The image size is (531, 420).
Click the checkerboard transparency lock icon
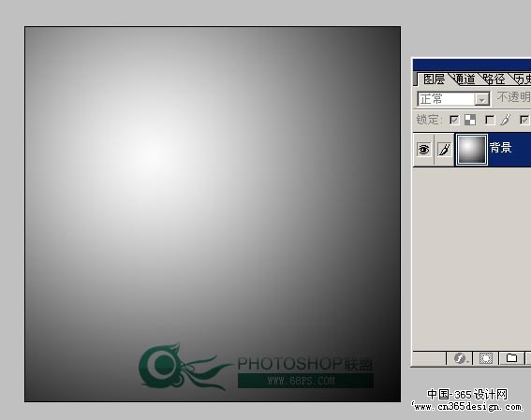click(470, 120)
